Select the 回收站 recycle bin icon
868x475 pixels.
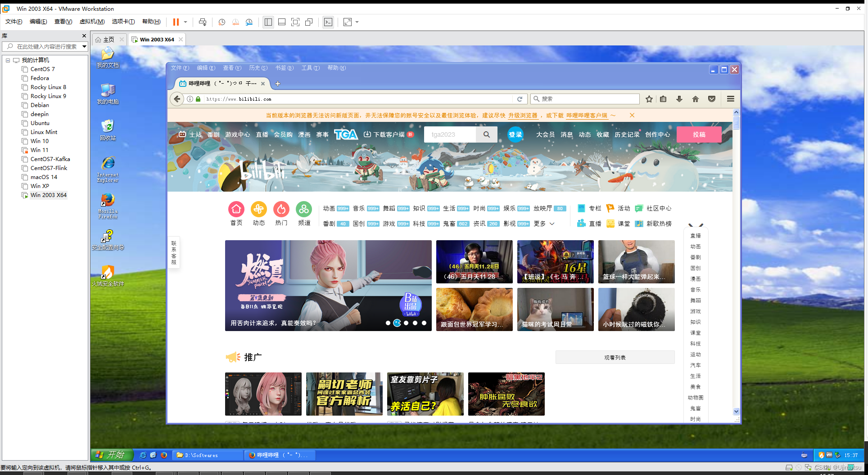[x=108, y=130]
